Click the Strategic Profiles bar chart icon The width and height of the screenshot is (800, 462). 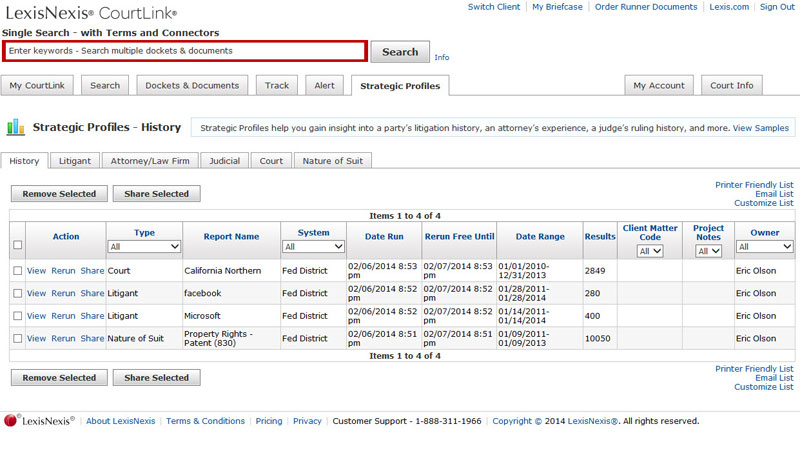(x=16, y=127)
